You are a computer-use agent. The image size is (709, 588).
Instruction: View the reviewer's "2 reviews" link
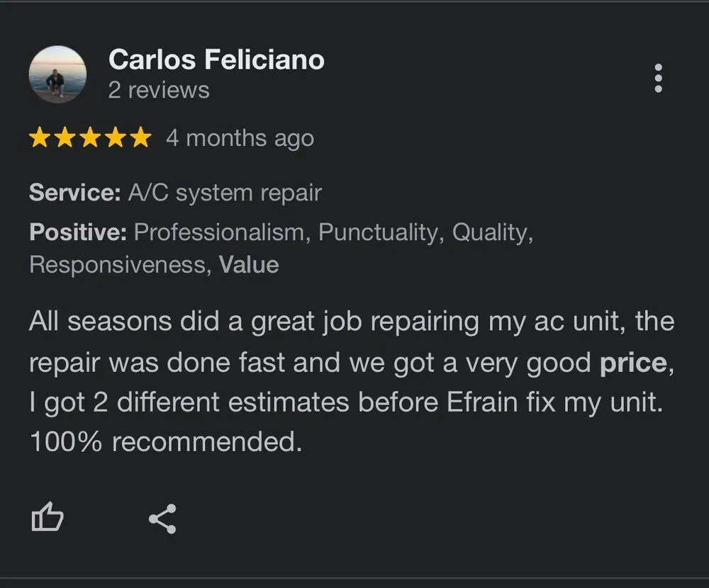coord(159,91)
